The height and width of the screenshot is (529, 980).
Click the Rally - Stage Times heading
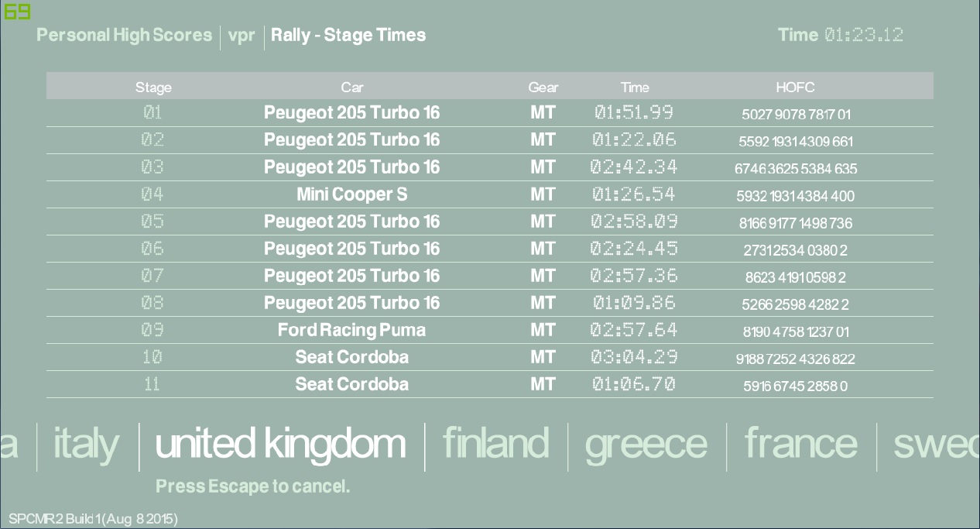click(x=348, y=35)
